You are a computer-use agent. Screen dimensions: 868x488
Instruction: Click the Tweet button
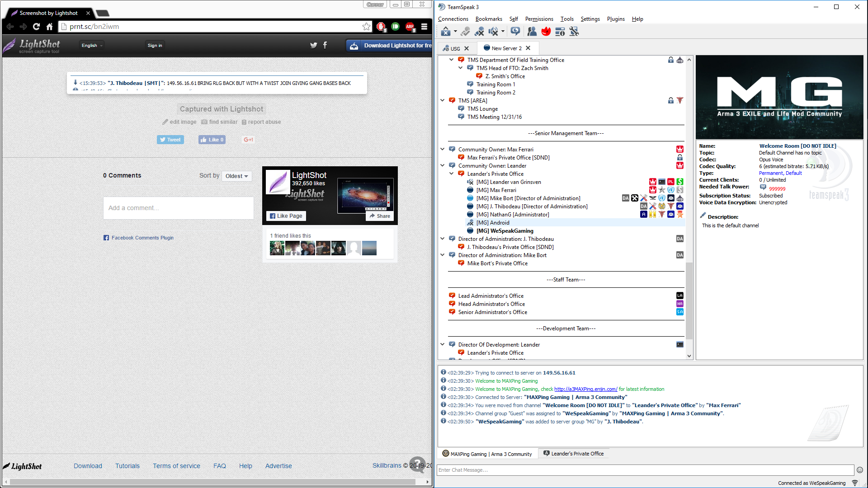point(170,140)
